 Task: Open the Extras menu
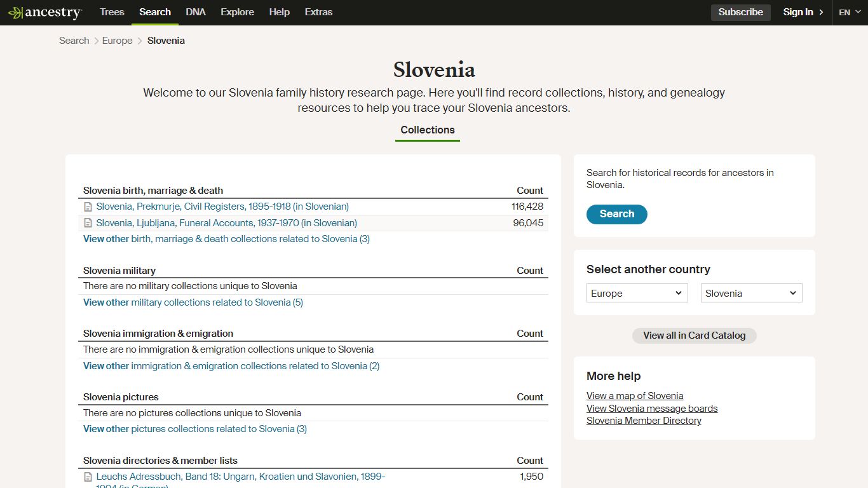[318, 12]
